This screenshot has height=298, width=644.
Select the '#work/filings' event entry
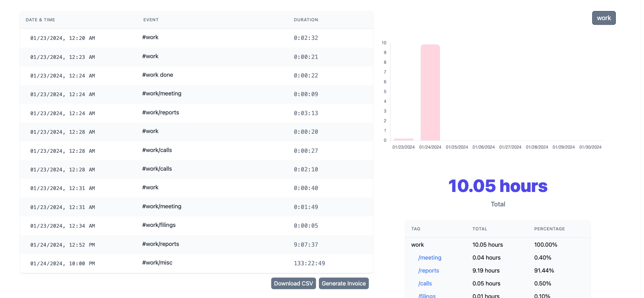coord(159,225)
